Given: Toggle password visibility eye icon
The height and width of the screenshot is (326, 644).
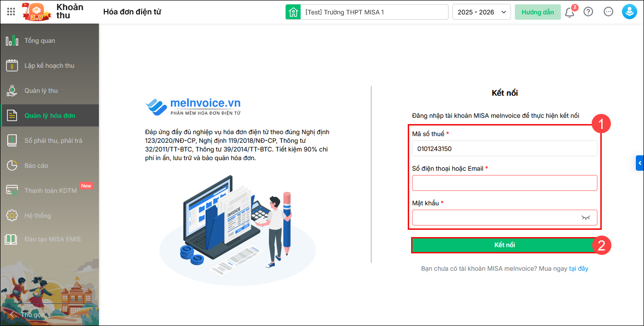Looking at the screenshot, I should coord(585,218).
